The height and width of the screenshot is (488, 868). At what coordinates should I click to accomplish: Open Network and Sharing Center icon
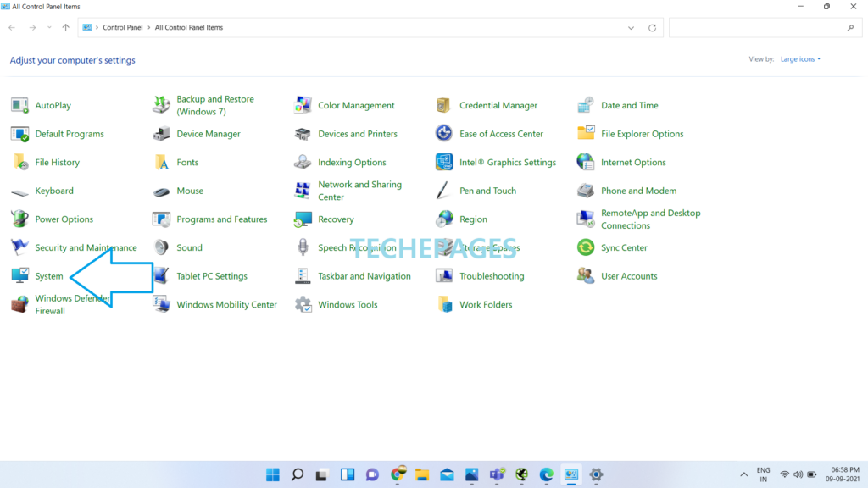click(x=303, y=191)
